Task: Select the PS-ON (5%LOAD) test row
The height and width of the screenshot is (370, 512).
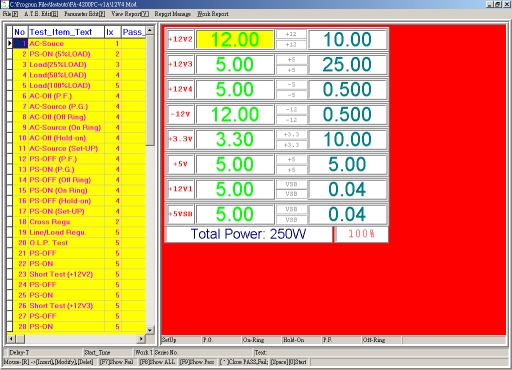Action: coord(79,54)
